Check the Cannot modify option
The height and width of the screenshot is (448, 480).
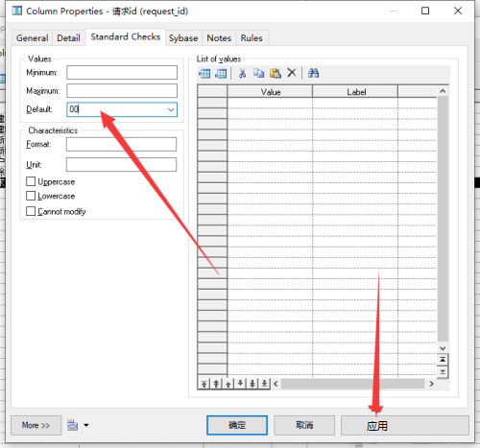[x=31, y=211]
